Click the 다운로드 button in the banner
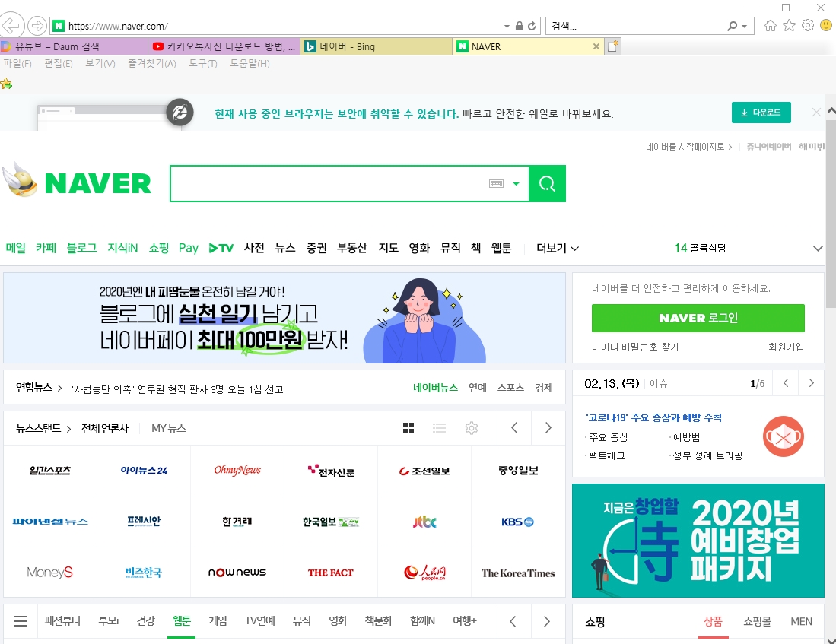Screen dimensions: 836x644 pos(761,113)
